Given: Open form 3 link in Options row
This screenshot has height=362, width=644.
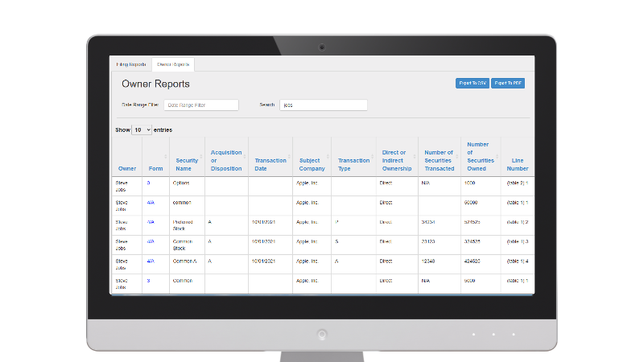Looking at the screenshot, I should pos(148,183).
